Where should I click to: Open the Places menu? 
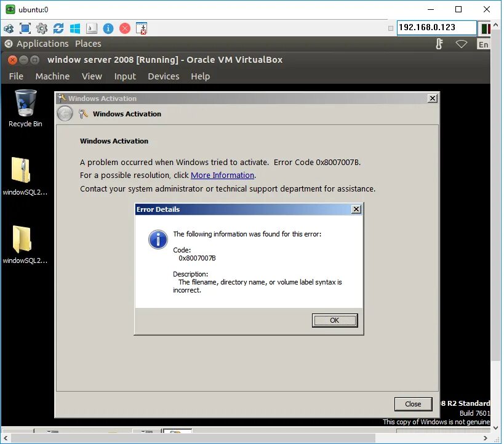88,43
